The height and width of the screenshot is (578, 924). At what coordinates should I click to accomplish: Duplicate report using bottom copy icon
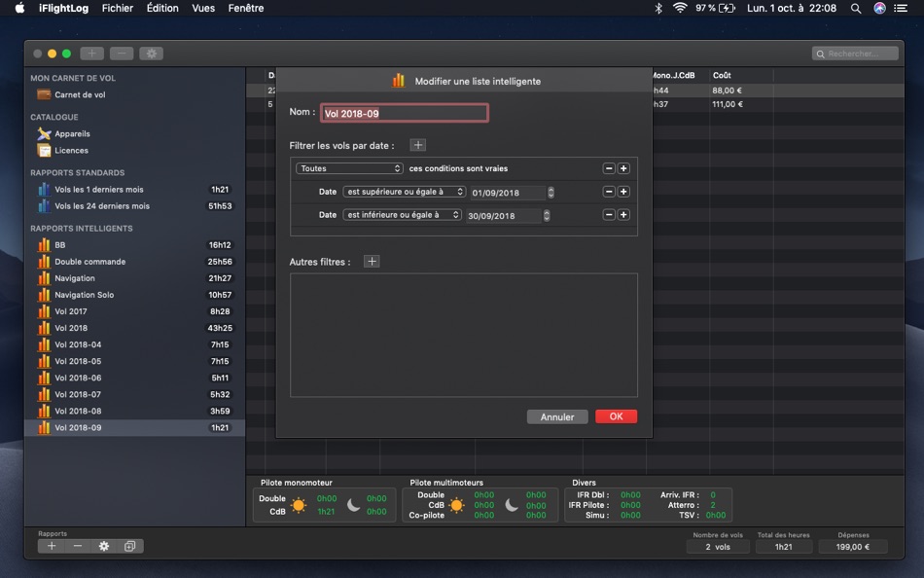click(x=129, y=546)
